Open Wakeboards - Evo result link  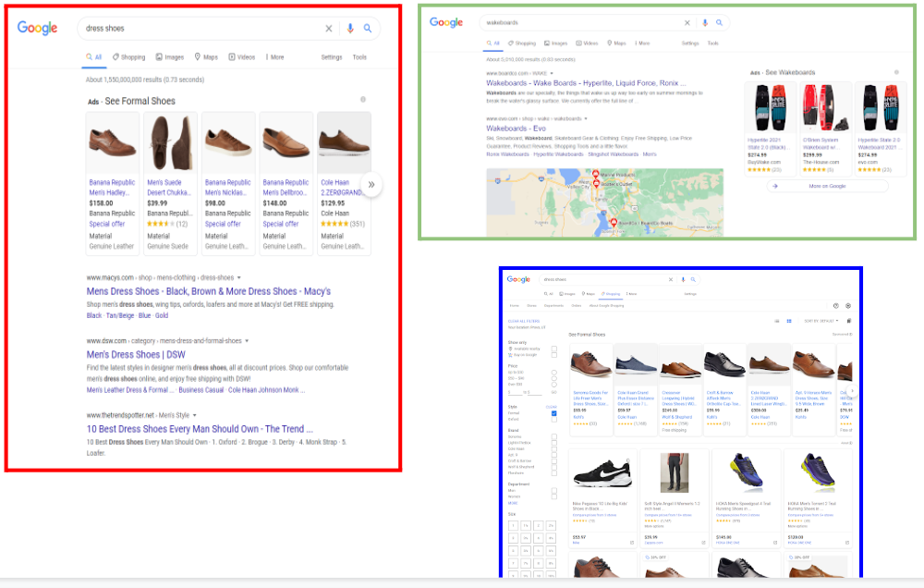(x=516, y=128)
